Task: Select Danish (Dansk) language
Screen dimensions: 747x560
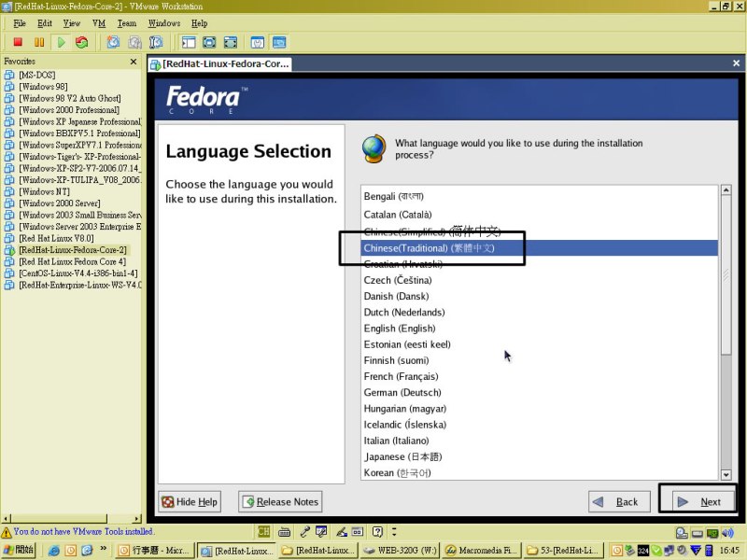Action: [x=540, y=296]
